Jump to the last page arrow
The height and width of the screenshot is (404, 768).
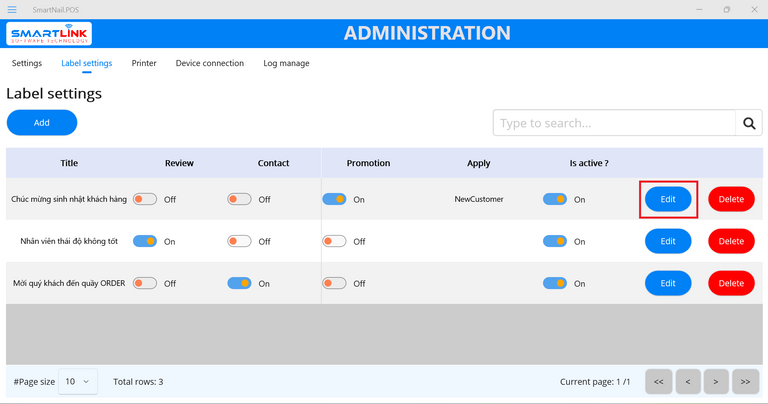(745, 382)
